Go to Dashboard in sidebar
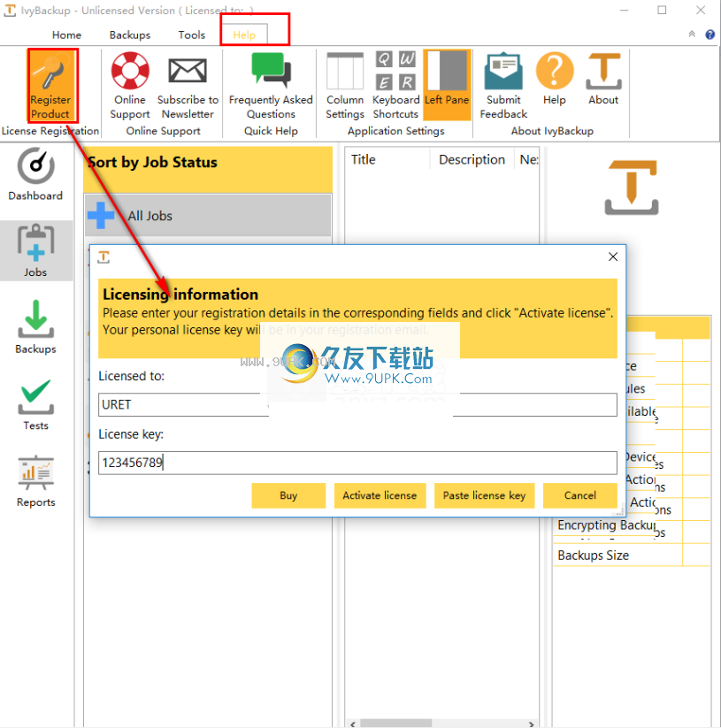 coord(35,174)
